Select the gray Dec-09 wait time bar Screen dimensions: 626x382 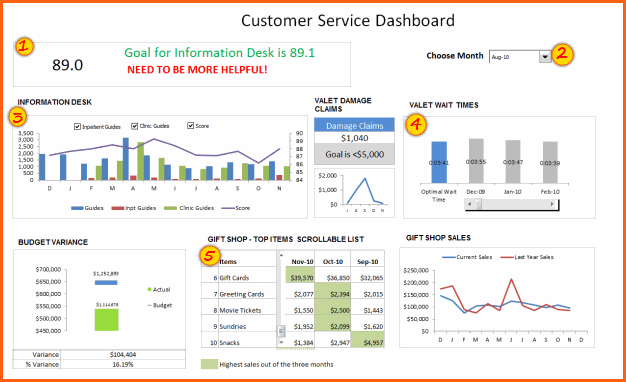476,161
